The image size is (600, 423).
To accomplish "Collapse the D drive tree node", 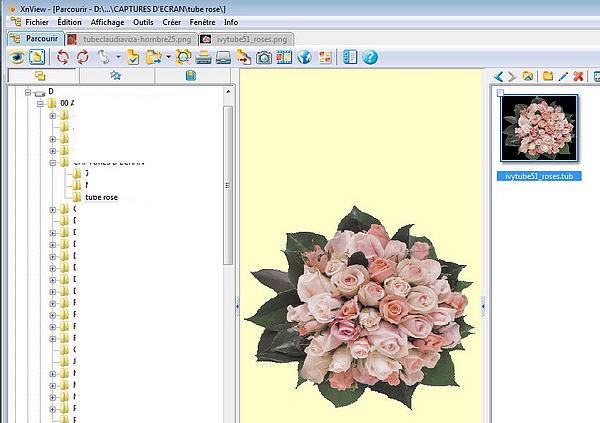I will (27, 92).
